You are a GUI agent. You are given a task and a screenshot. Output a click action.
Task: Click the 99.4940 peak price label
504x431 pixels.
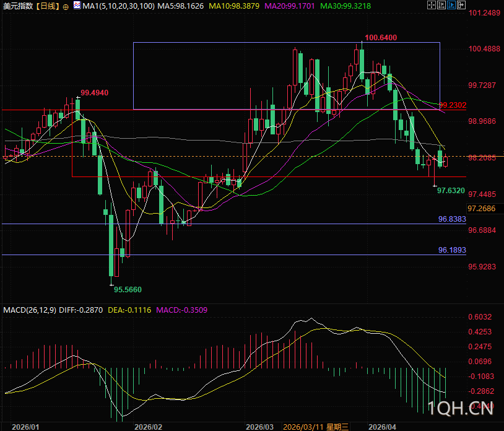tap(95, 93)
